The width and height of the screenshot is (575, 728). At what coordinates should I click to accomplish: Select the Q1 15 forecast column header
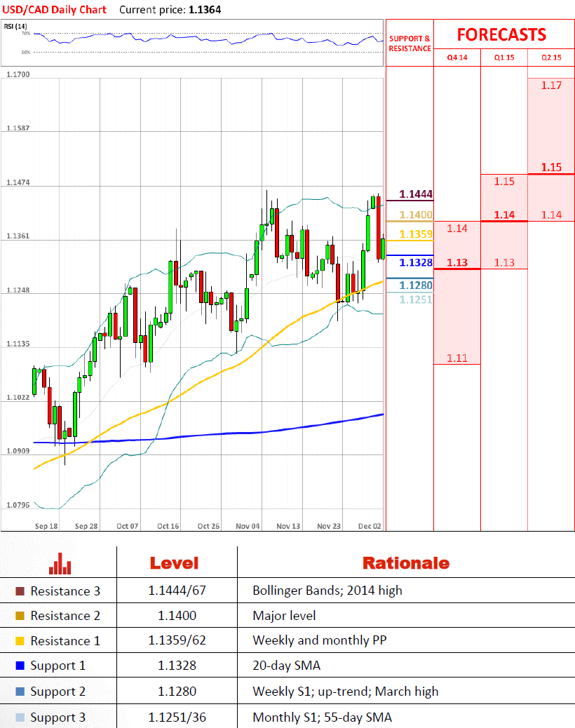pos(504,58)
